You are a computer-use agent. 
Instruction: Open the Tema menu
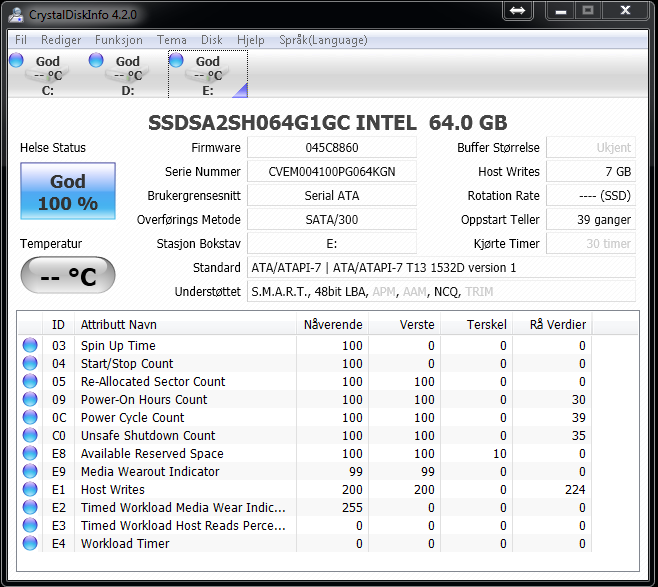tap(172, 40)
